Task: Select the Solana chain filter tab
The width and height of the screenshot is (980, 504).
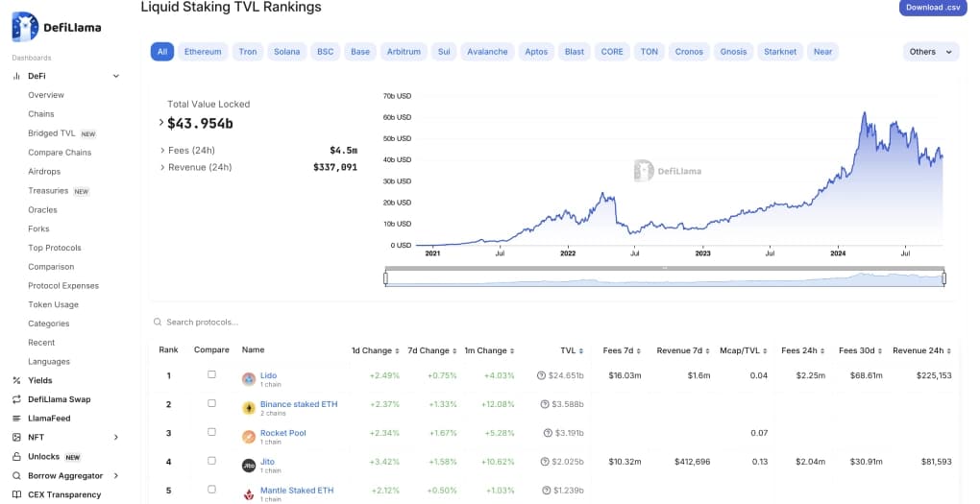Action: (x=286, y=52)
